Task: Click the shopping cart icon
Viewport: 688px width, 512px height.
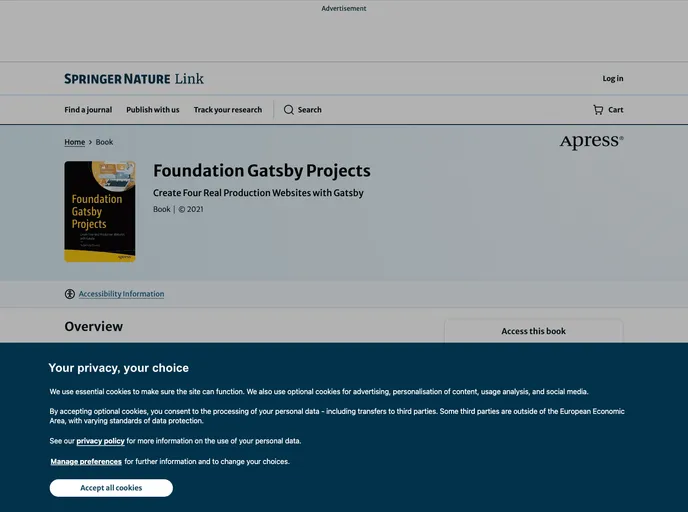Action: (598, 110)
